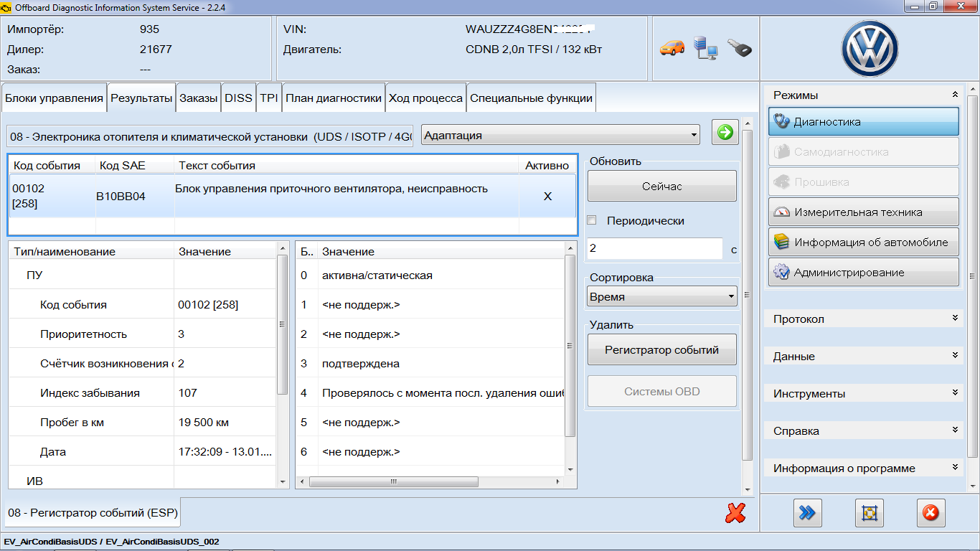The image size is (980, 551).
Task: Open Диагностика mode
Action: click(864, 122)
